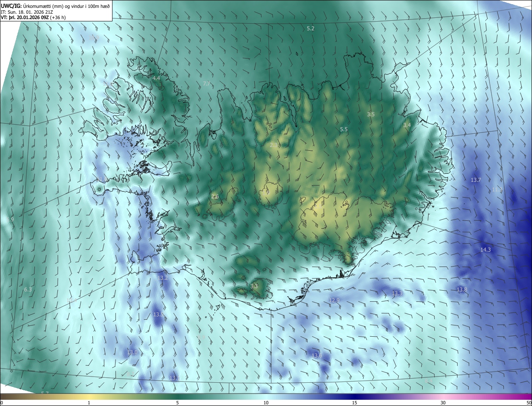Screen dimensions: 532x406
Task: Click the 10 tick on color scale
Action: tap(266, 403)
